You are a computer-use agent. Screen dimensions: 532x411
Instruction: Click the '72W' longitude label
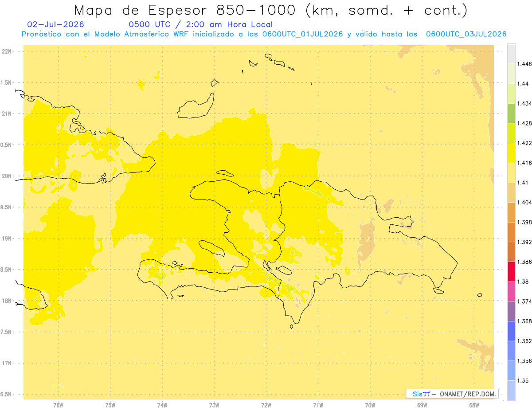[266, 406]
